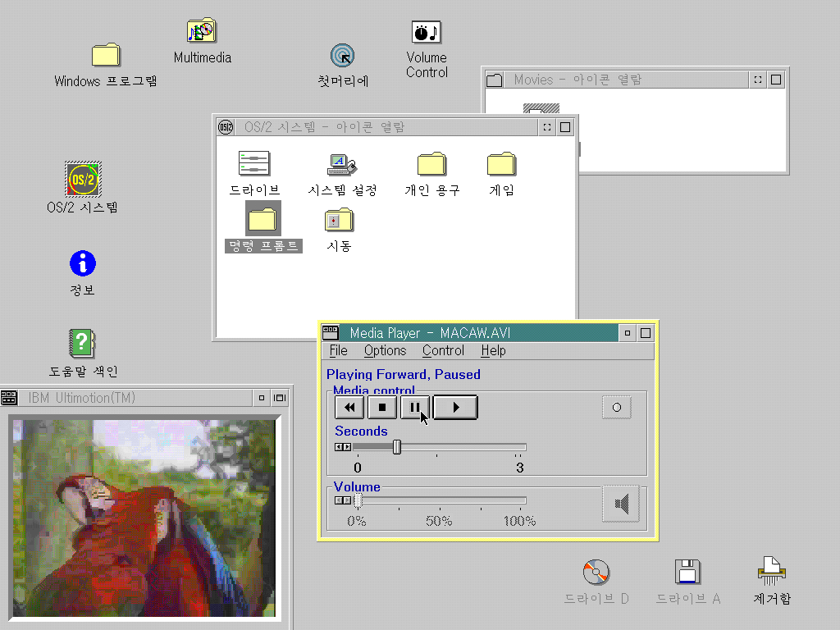840x630 pixels.
Task: Open 드라이브 in the OS/2 시스템 window
Action: 254,164
